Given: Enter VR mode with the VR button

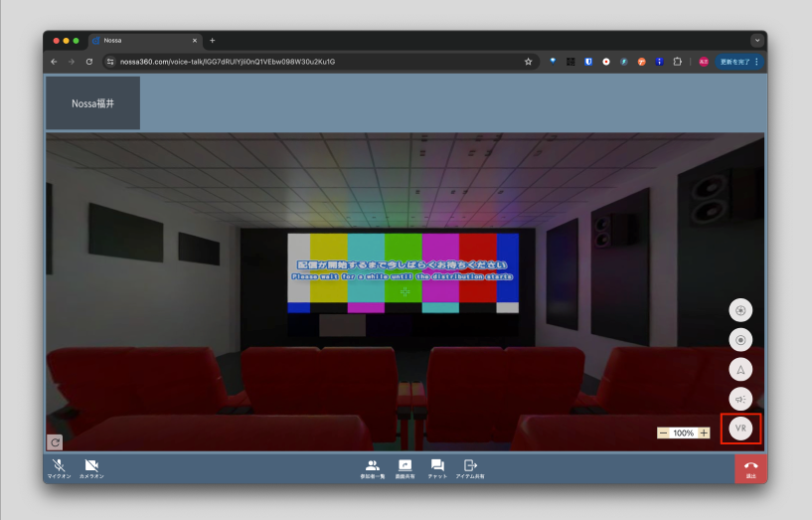Looking at the screenshot, I should coord(740,429).
